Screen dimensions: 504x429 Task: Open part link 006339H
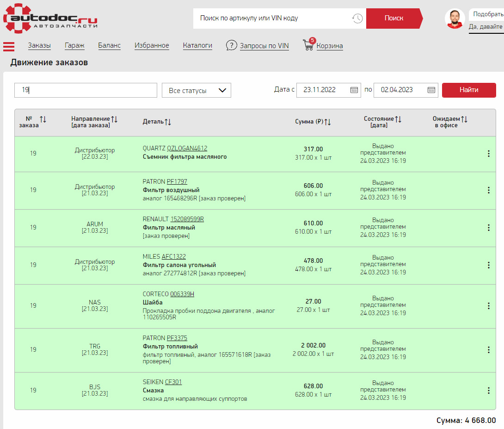click(182, 294)
